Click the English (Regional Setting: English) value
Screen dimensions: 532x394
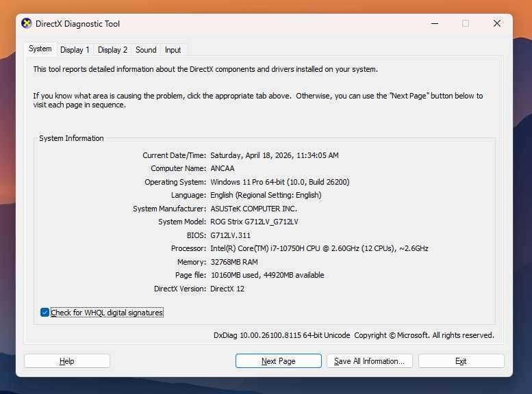266,196
